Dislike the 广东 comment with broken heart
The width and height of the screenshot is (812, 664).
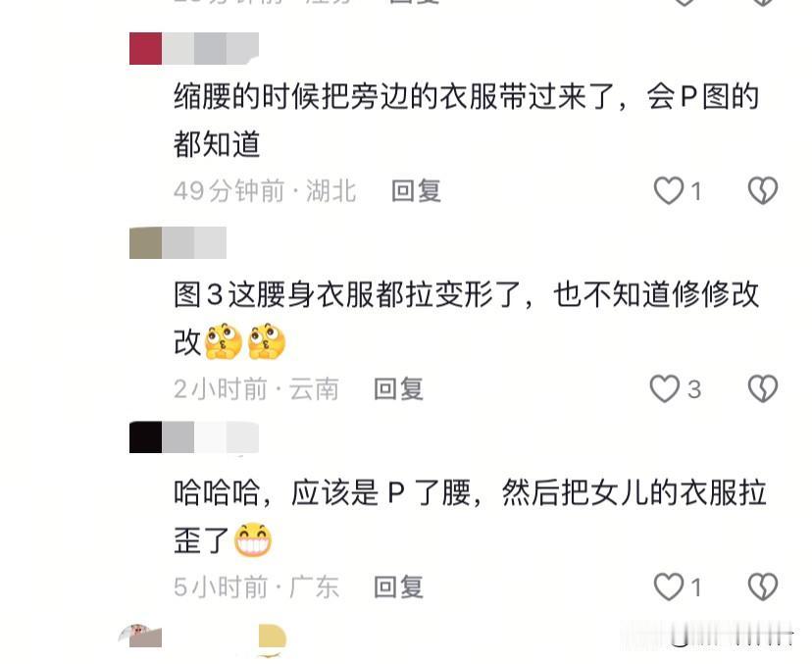pyautogui.click(x=763, y=587)
